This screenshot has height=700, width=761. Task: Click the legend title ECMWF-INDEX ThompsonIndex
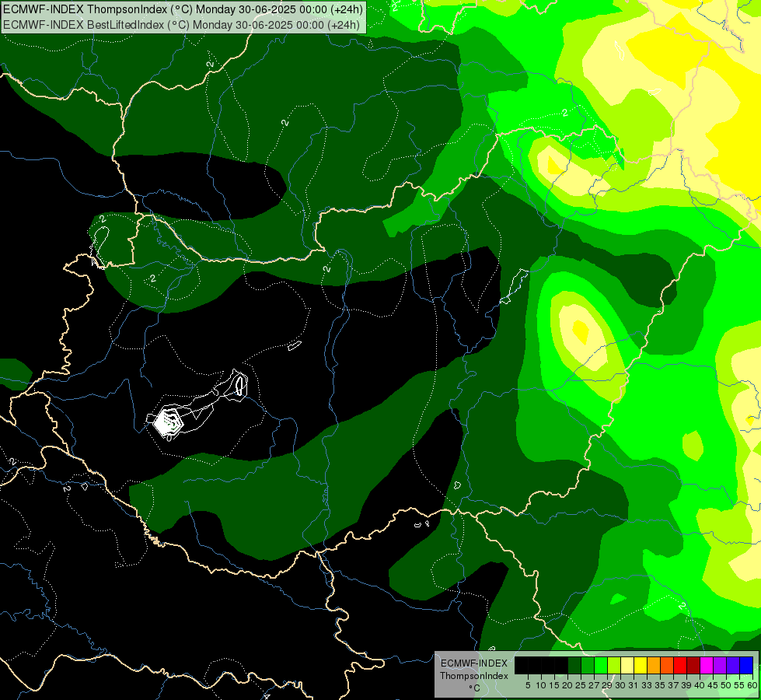click(x=474, y=670)
